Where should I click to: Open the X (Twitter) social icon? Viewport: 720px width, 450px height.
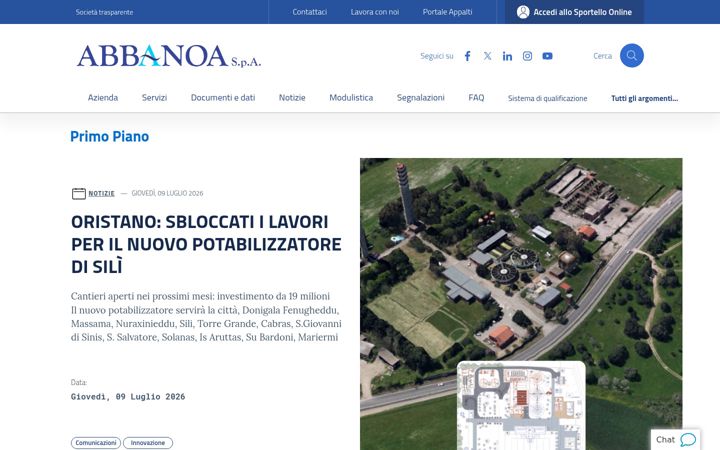pyautogui.click(x=487, y=56)
